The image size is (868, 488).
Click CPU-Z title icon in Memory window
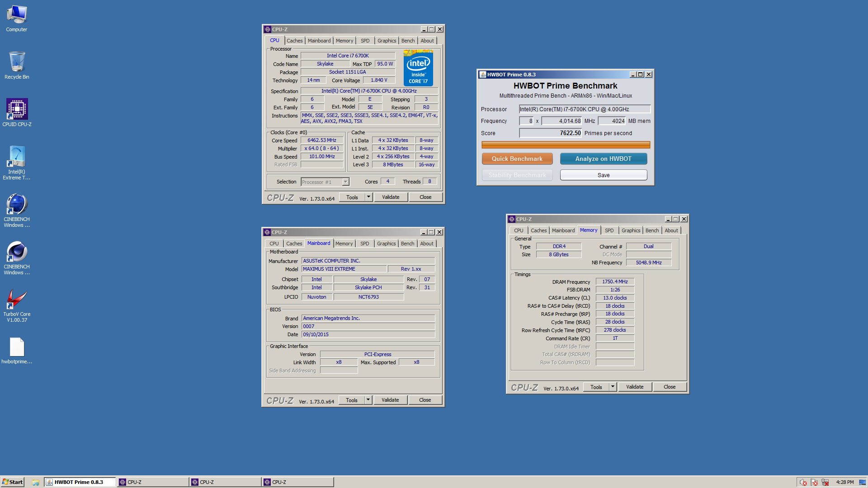click(512, 219)
